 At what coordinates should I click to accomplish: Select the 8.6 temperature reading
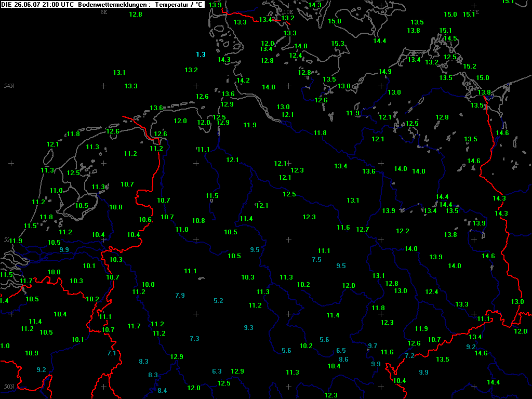coord(343,360)
